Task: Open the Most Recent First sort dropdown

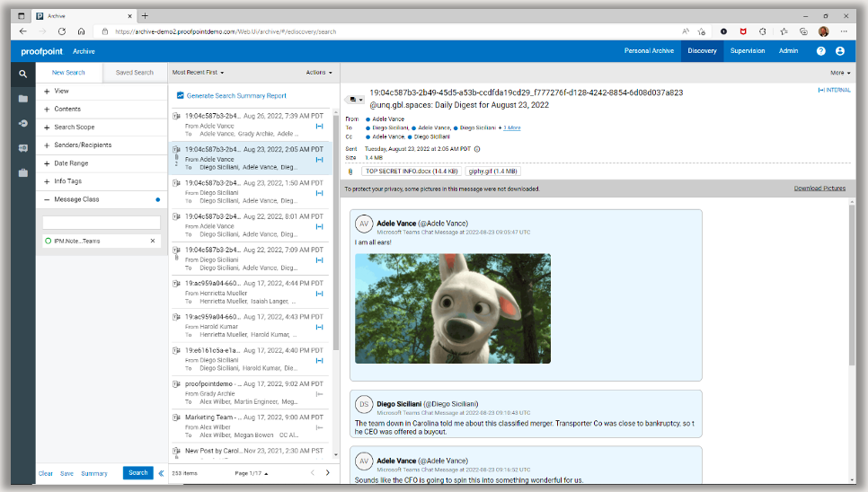Action: pyautogui.click(x=199, y=73)
